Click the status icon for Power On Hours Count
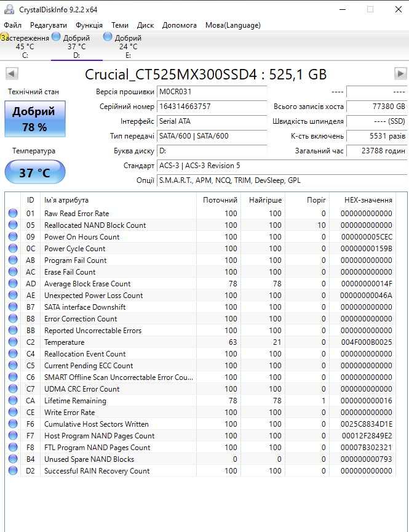The height and width of the screenshot is (532, 409). pos(13,236)
